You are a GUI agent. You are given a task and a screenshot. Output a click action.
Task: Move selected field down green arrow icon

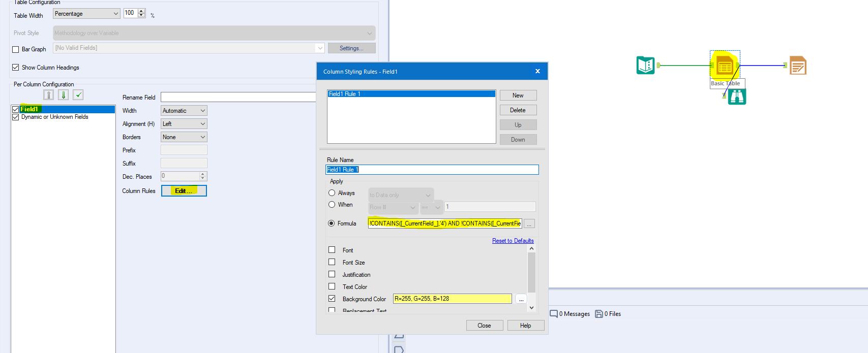point(64,95)
